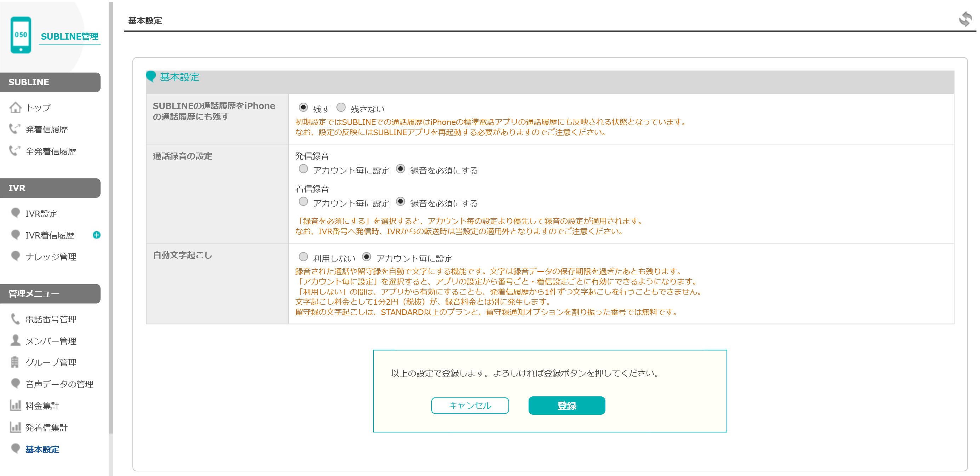The width and height of the screenshot is (980, 476).
Task: Click the bubble icon beside 音声データの管理
Action: [x=16, y=383]
